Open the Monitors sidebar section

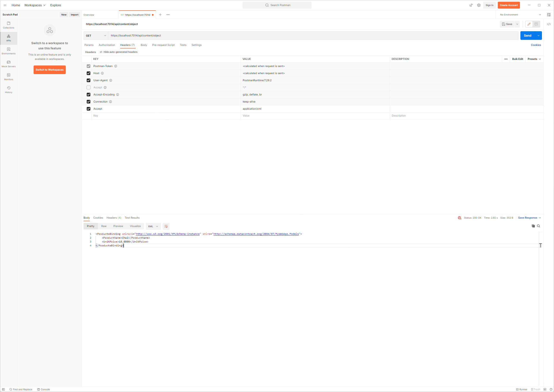click(8, 76)
